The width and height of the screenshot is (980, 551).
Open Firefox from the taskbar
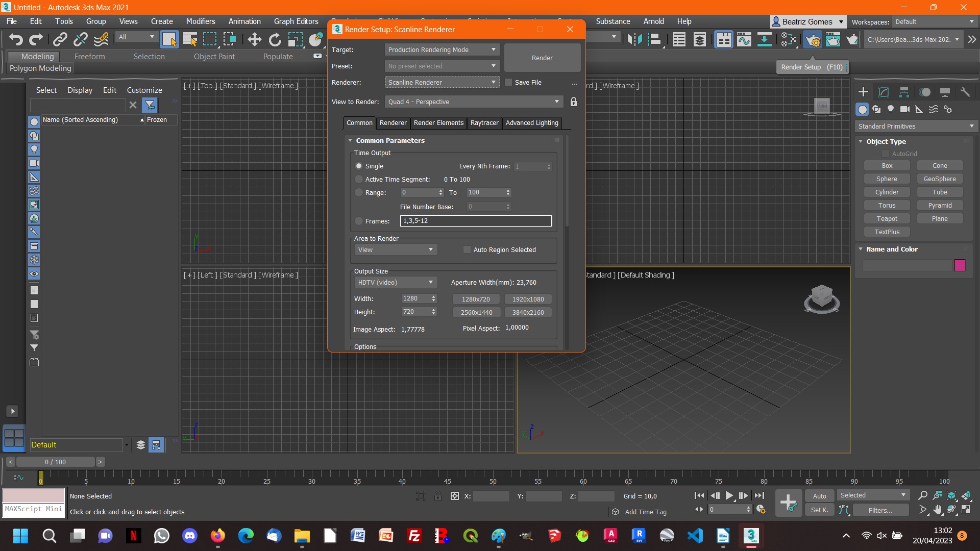[x=218, y=536]
